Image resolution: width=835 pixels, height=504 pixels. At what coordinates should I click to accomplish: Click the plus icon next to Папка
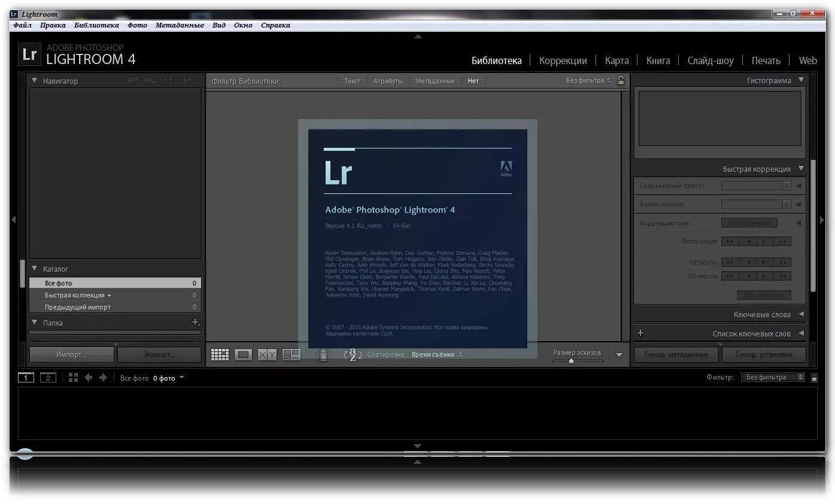[195, 323]
